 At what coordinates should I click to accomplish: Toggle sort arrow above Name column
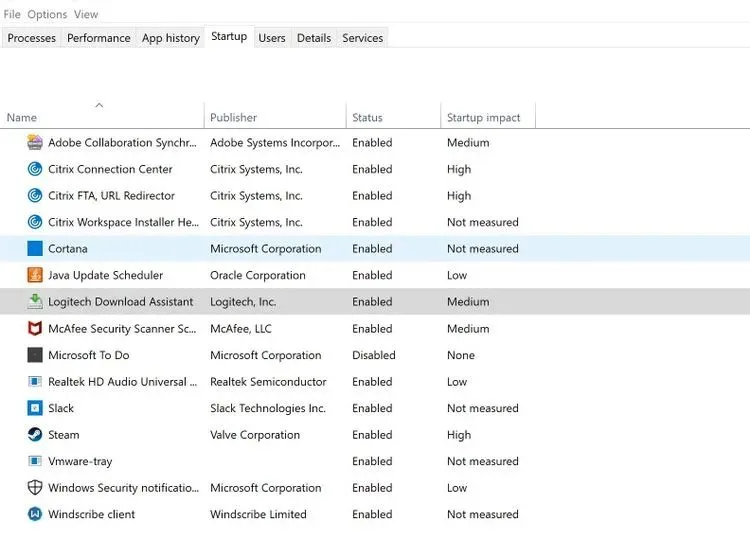(x=98, y=104)
